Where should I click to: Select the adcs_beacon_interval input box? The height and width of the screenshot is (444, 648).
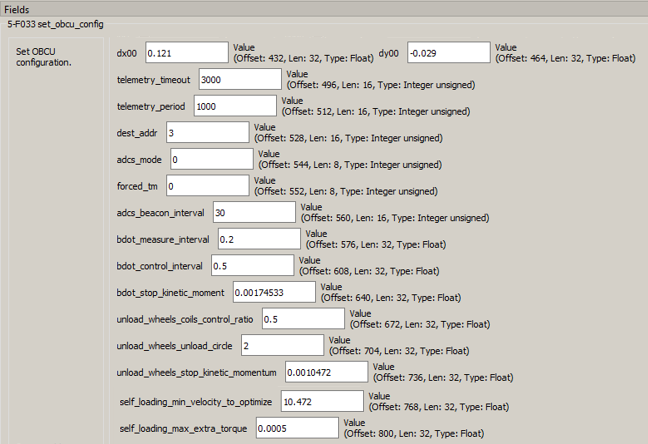[x=253, y=213]
